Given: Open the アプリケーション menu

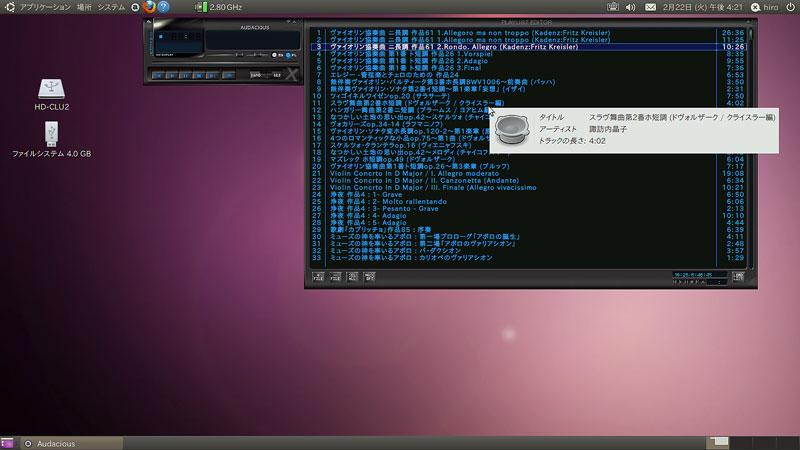Looking at the screenshot, I should point(45,7).
